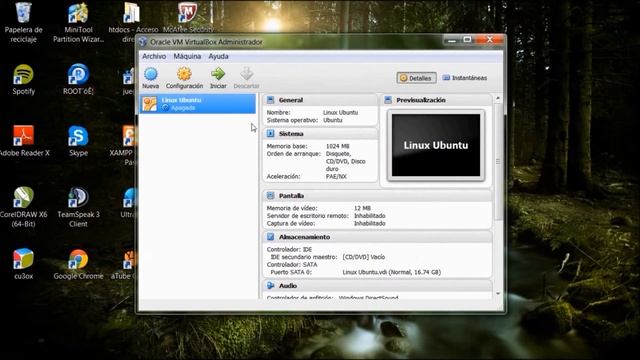The width and height of the screenshot is (640, 360).
Task: Open the Audio section header link
Action: pyautogui.click(x=288, y=286)
